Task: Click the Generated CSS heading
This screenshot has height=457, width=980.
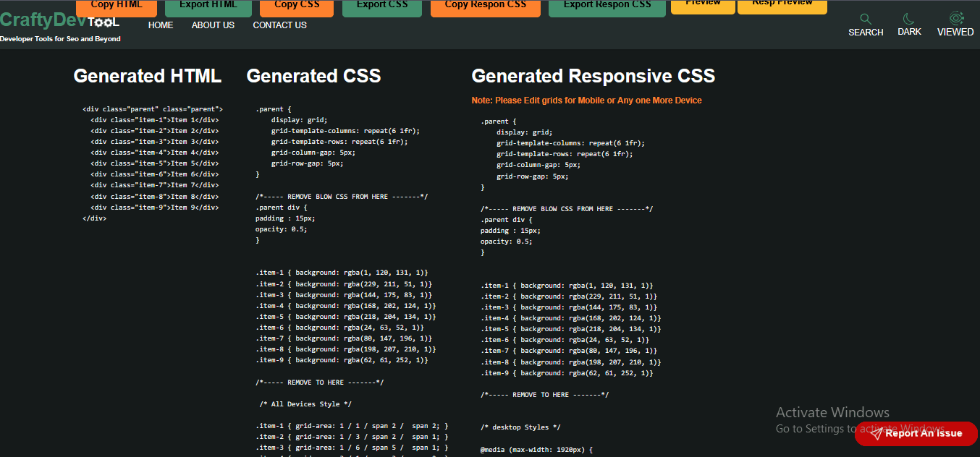Action: (313, 76)
